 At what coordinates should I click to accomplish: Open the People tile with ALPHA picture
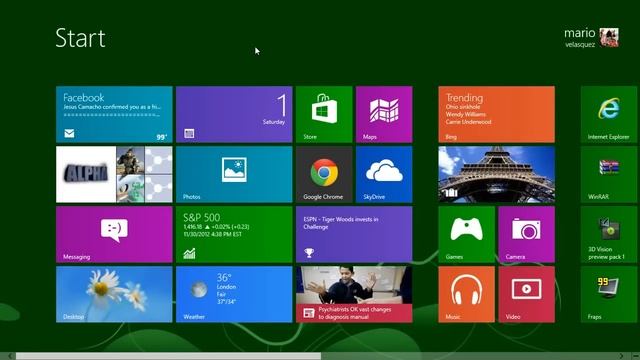pos(114,174)
